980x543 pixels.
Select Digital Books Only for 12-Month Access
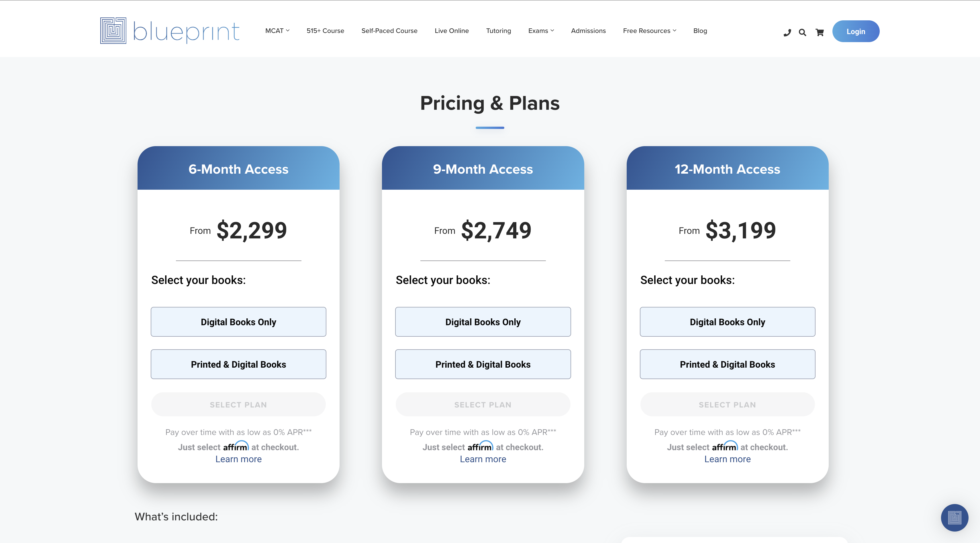click(727, 322)
